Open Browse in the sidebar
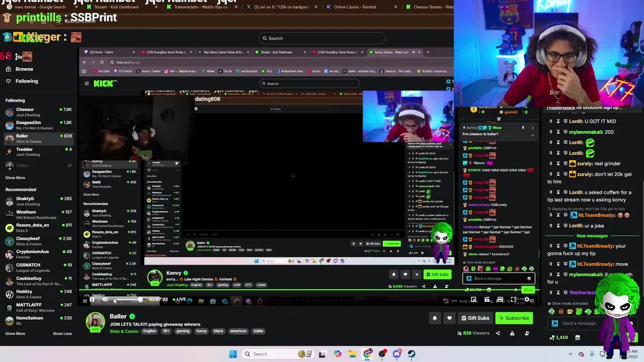The height and width of the screenshot is (362, 644). pos(24,69)
